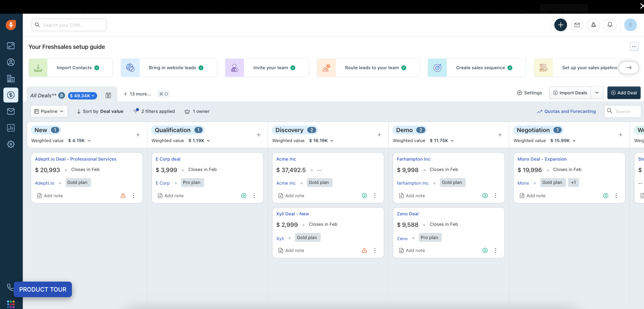
Task: Open Invite your team step
Action: click(x=267, y=68)
